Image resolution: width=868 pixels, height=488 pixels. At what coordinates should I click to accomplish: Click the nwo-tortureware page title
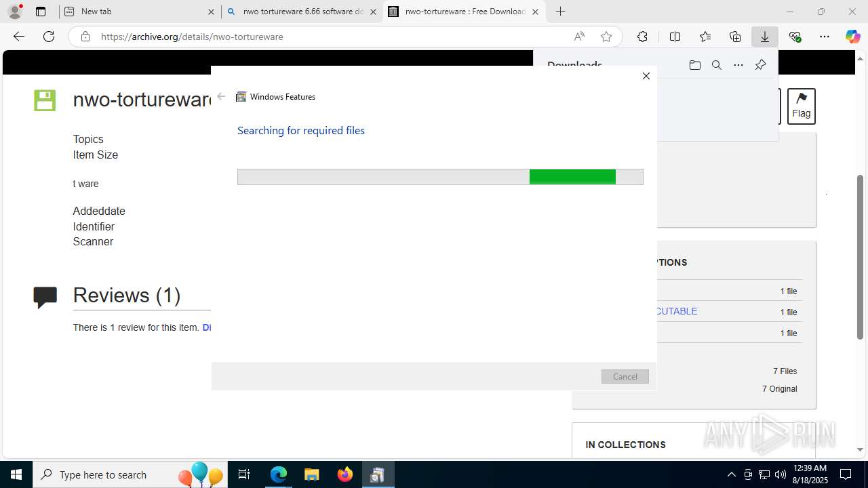[x=142, y=99]
